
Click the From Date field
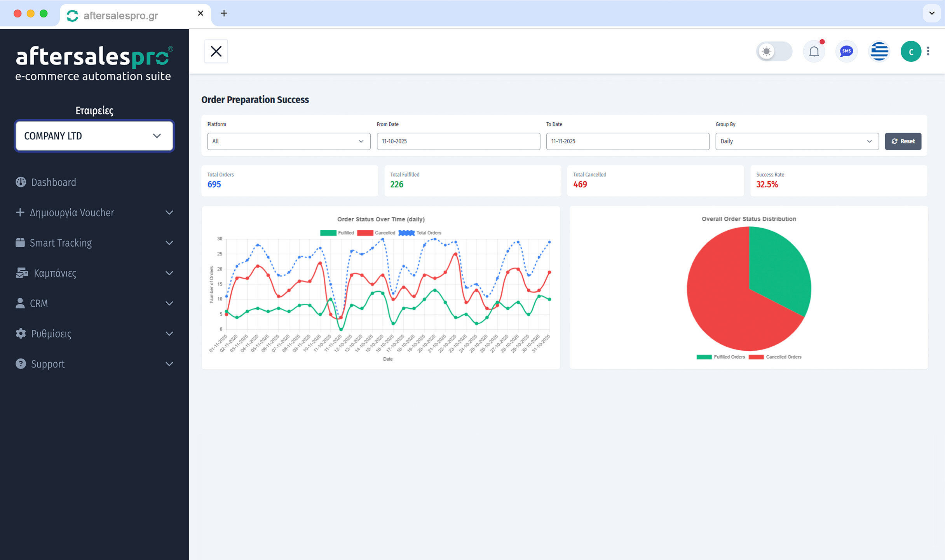coord(458,141)
